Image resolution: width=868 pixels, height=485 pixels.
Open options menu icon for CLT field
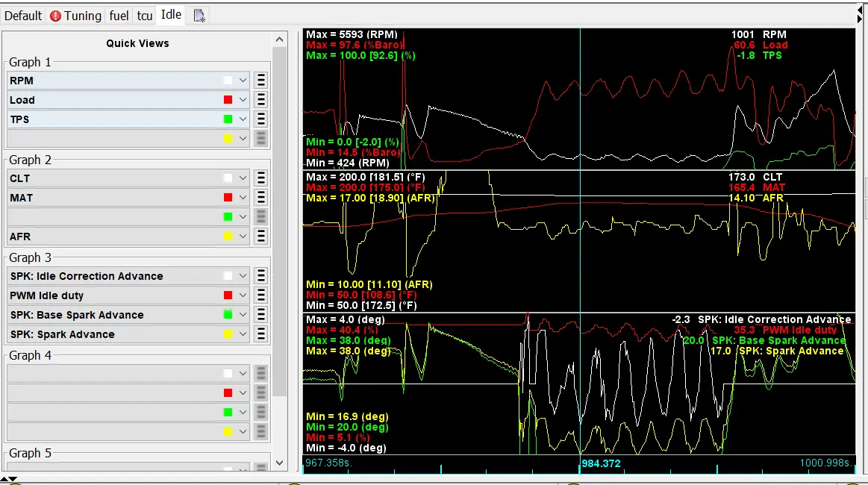(x=260, y=178)
